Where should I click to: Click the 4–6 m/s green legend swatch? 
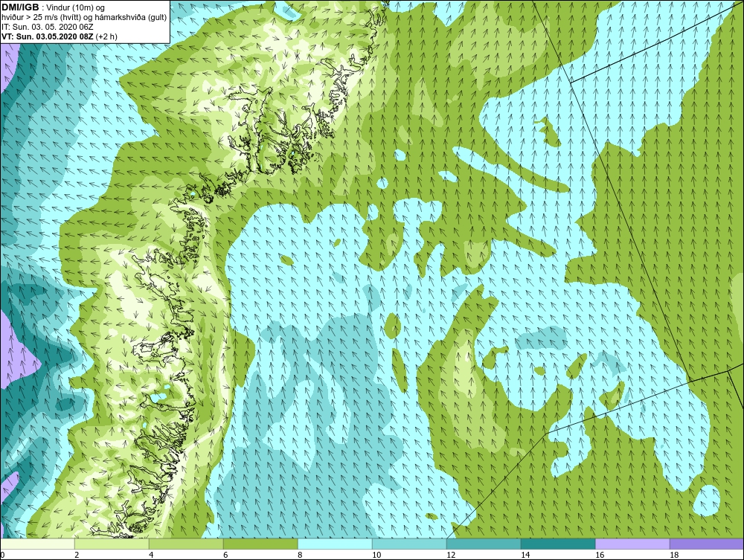coord(186,544)
